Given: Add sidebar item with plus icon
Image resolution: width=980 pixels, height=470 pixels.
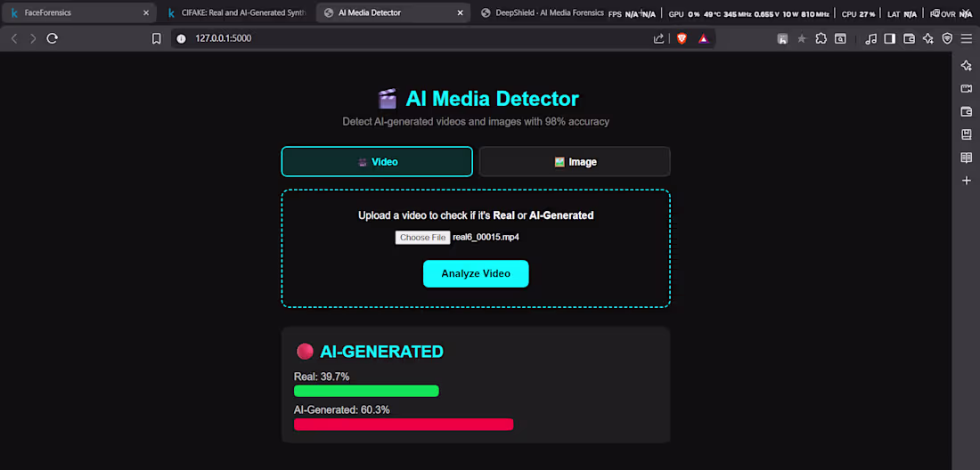Looking at the screenshot, I should coord(967,181).
